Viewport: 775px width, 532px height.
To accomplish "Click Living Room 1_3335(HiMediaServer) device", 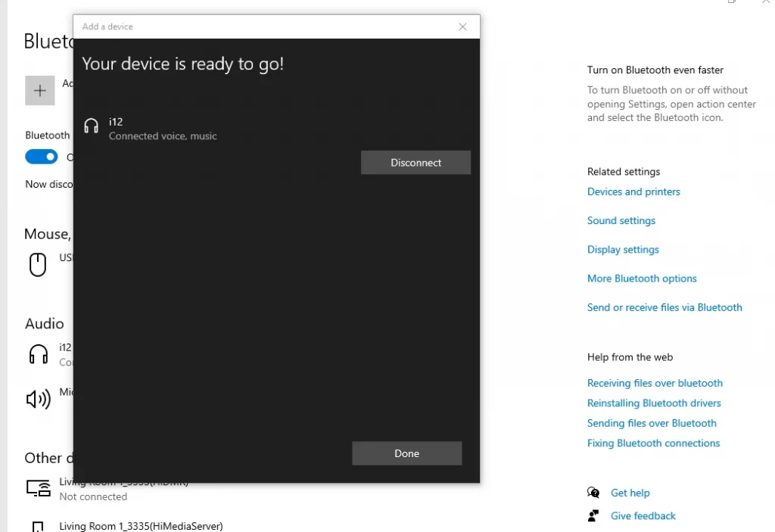I will (x=141, y=526).
